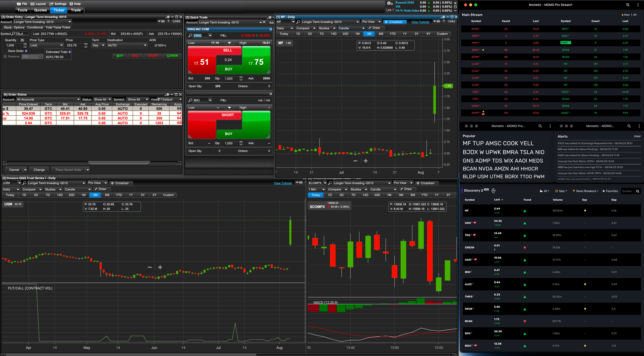This screenshot has height=356, width=644.
Task: Switch to the Options tab in Order Entry
Action: [x=19, y=27]
